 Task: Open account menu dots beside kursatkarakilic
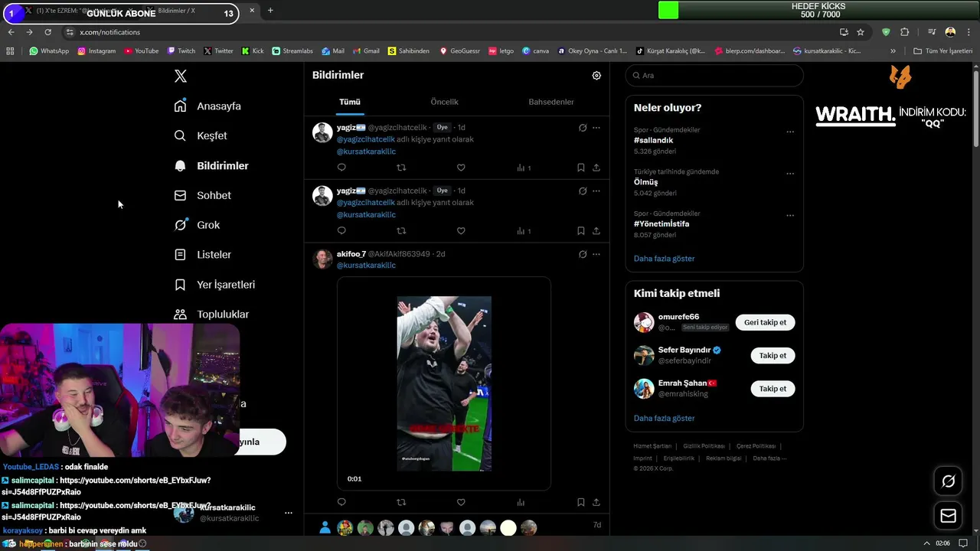click(x=288, y=513)
